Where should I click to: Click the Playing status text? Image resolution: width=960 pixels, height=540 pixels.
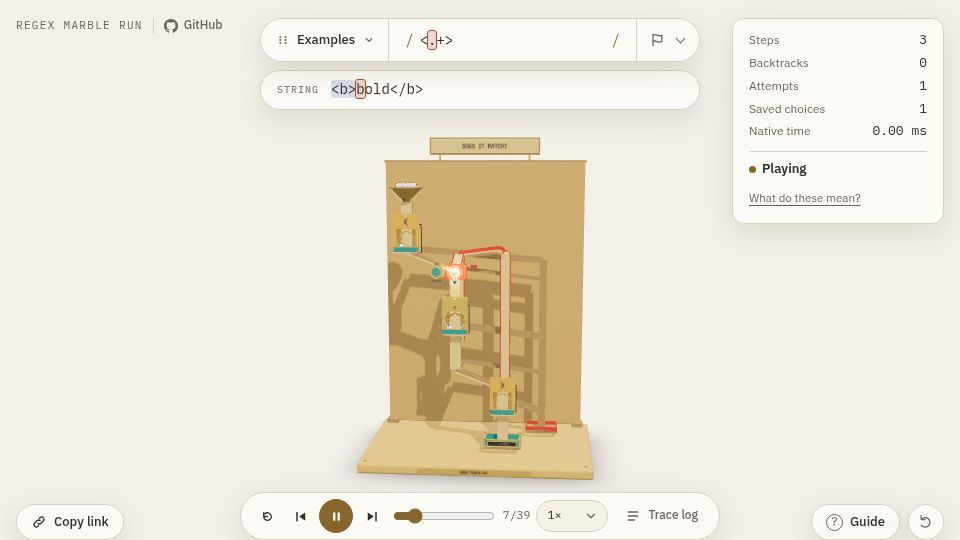point(784,169)
